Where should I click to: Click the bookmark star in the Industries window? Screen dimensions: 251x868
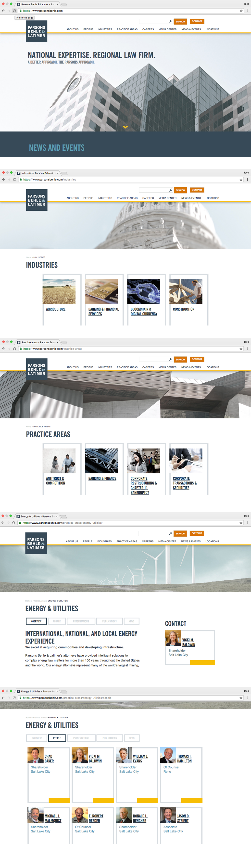pos(241,180)
